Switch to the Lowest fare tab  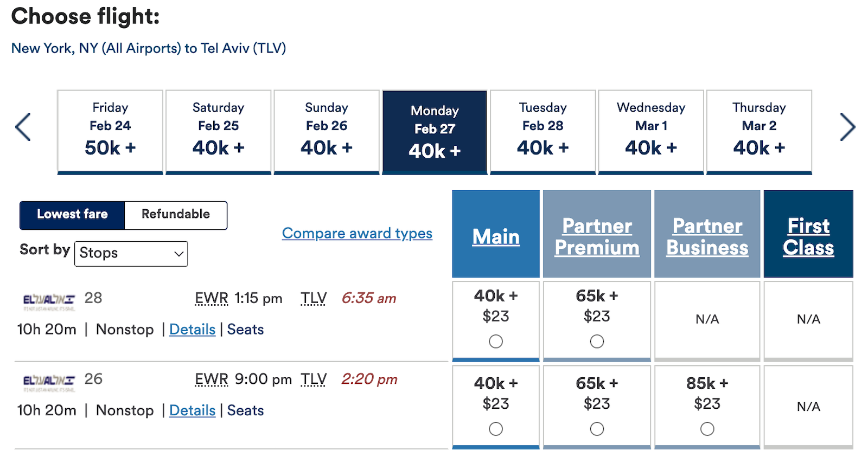click(72, 215)
